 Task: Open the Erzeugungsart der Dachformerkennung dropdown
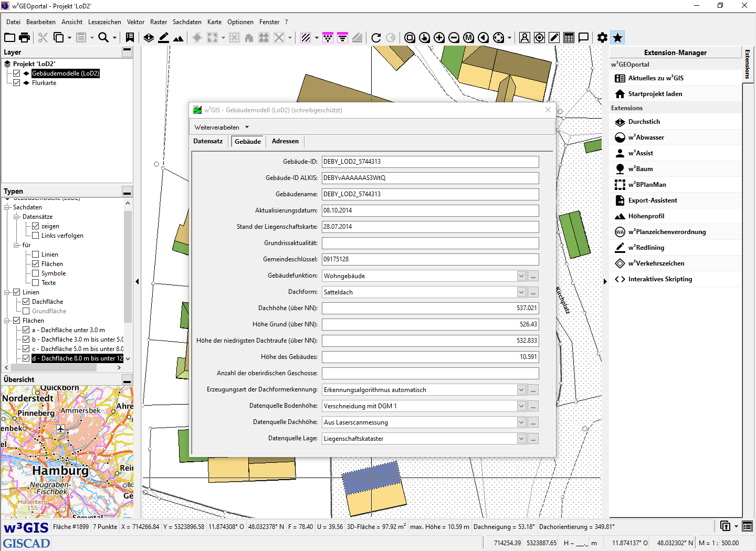521,390
